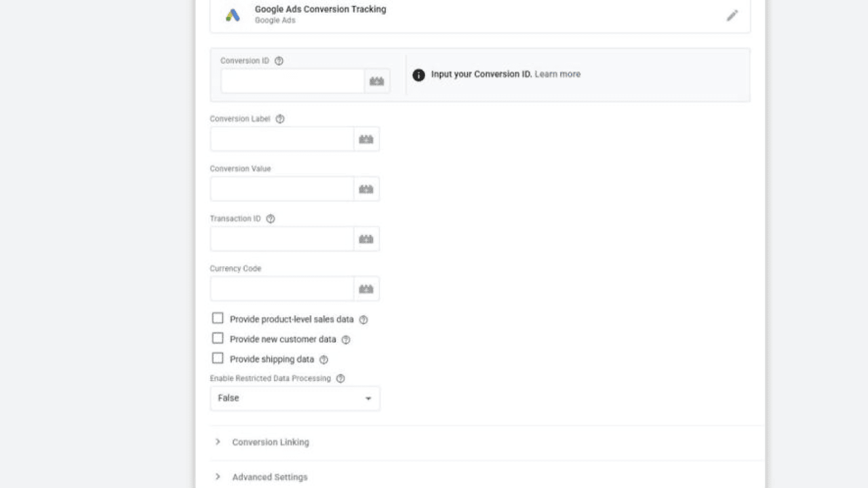Screen dimensions: 868x488
Task: Open variable picker next to Conversion ID field
Action: click(377, 81)
